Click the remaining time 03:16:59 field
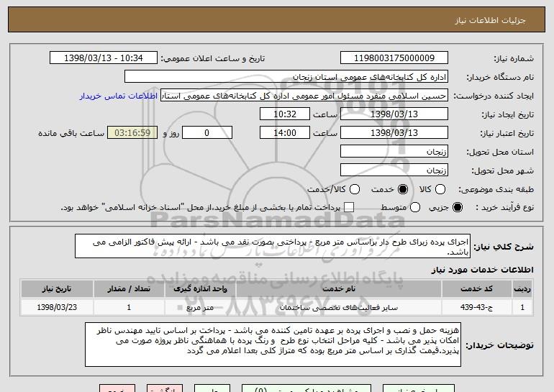Screen dimensions: 554x392 (132, 133)
